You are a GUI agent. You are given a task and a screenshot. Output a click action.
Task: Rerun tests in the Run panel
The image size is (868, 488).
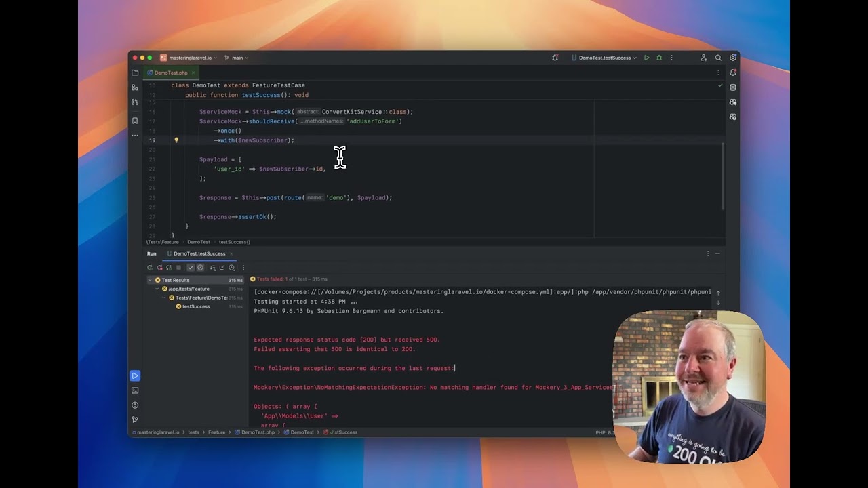[150, 268]
